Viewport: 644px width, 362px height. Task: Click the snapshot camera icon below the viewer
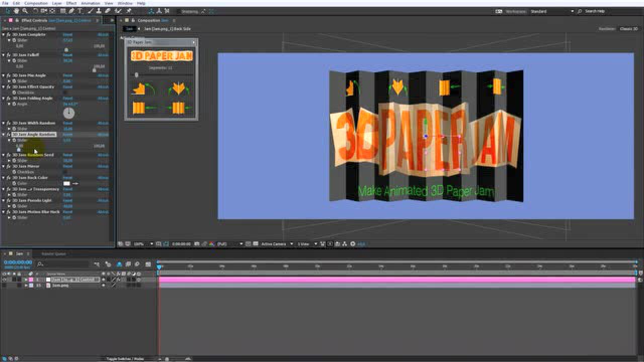197,244
